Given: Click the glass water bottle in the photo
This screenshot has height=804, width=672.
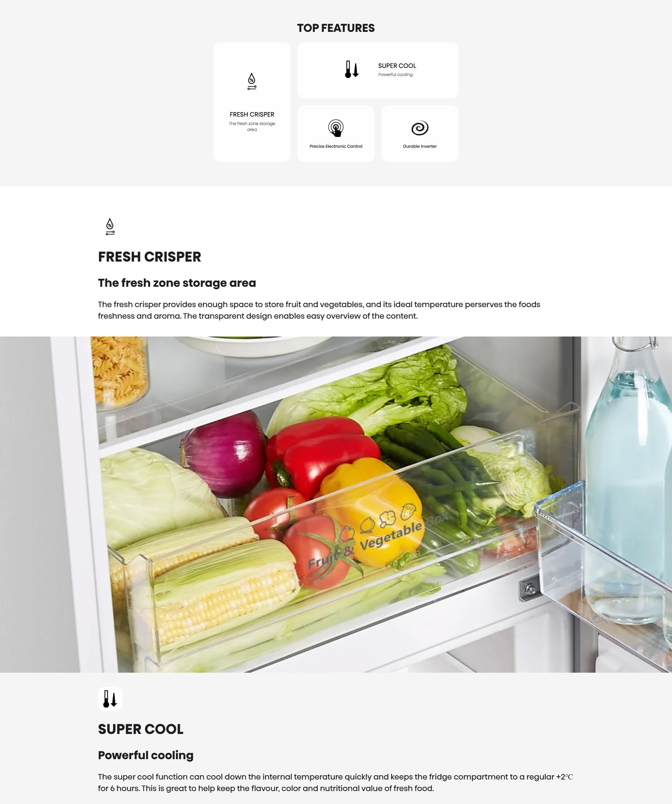Looking at the screenshot, I should click(628, 479).
